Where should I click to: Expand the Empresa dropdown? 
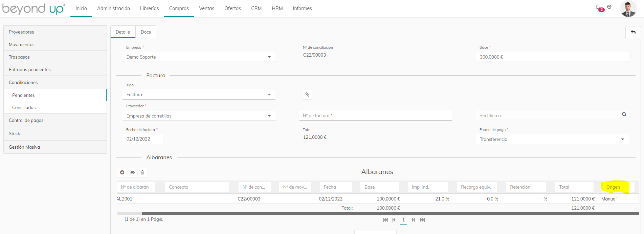pos(269,57)
